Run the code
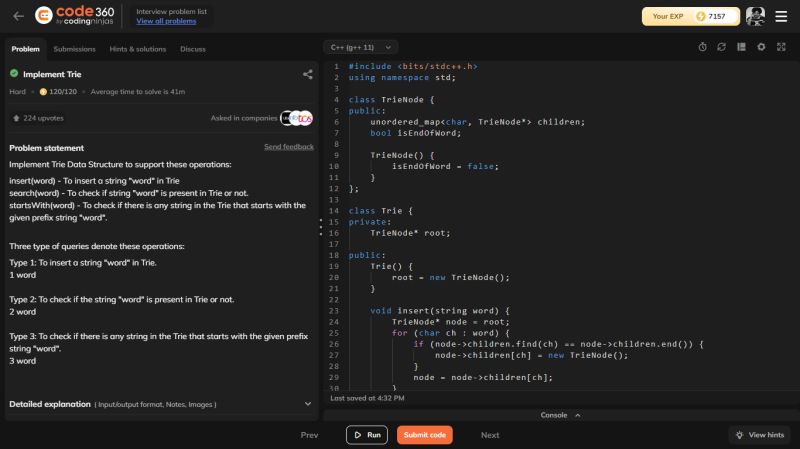This screenshot has height=449, width=800. click(367, 435)
